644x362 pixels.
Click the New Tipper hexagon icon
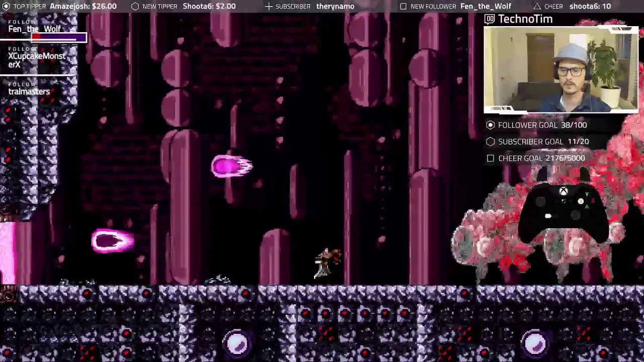tap(135, 7)
